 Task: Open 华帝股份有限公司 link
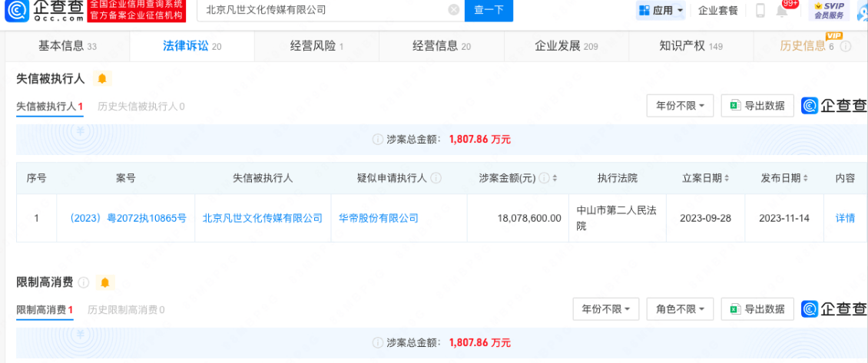point(379,218)
